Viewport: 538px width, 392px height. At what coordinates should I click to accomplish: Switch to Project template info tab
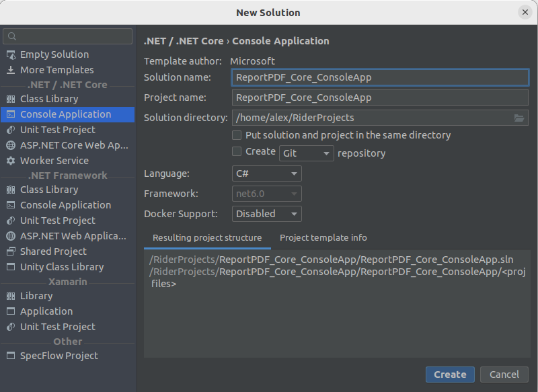(x=323, y=238)
